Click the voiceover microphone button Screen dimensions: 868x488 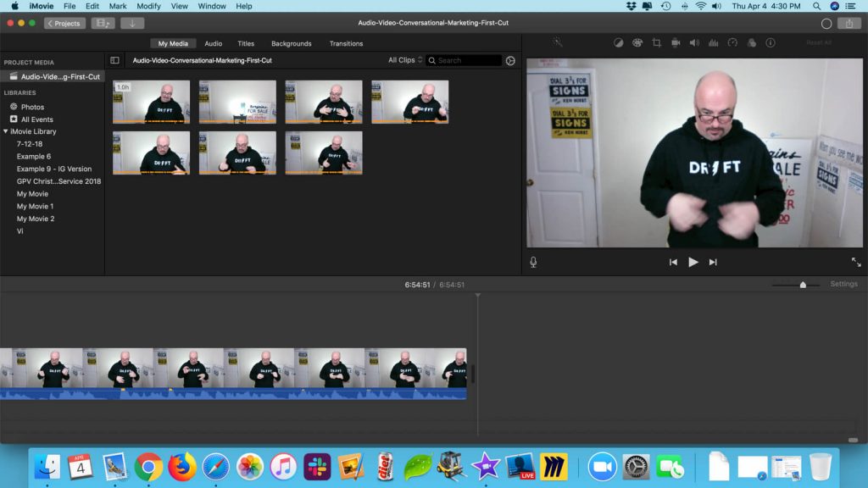tap(533, 262)
